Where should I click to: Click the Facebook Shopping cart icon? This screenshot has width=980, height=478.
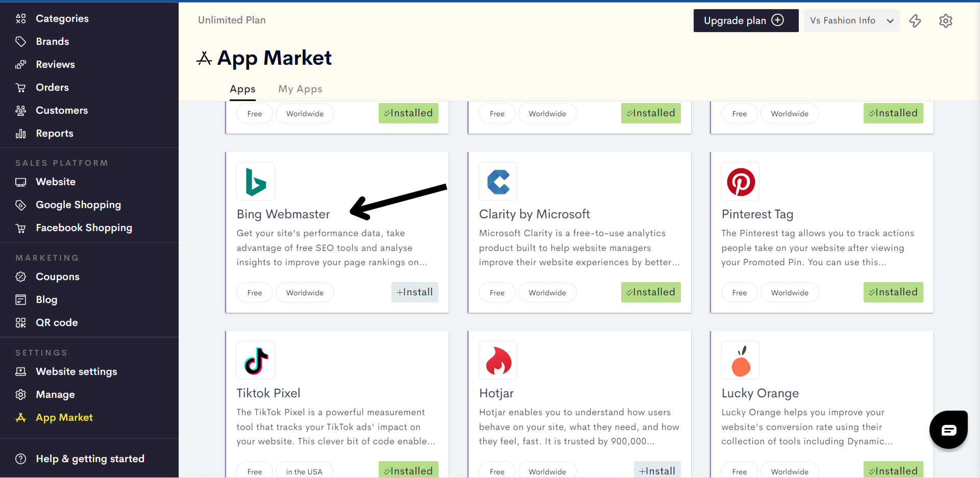pyautogui.click(x=21, y=228)
